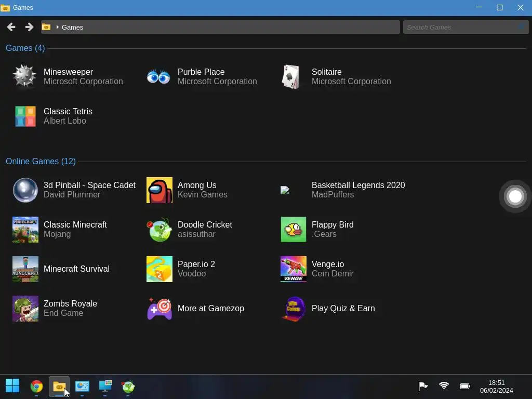532x399 pixels.
Task: Open the Venge.io gun icon
Action: [294, 269]
